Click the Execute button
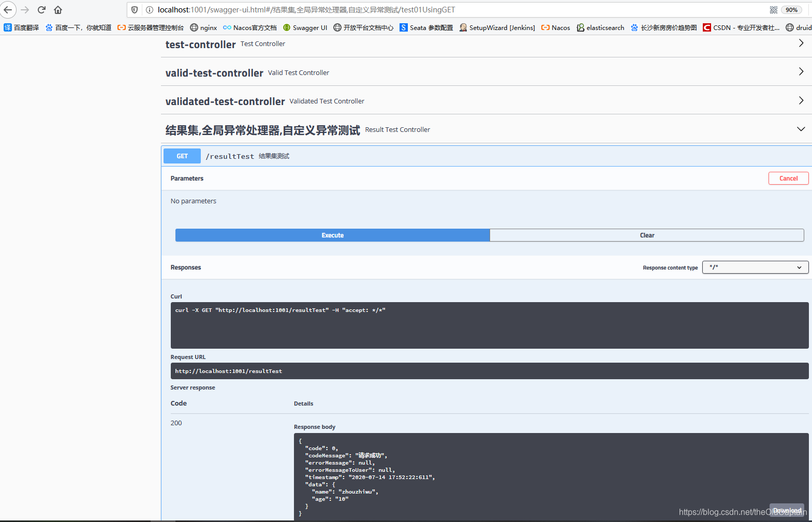Viewport: 812px width, 522px height. point(333,235)
